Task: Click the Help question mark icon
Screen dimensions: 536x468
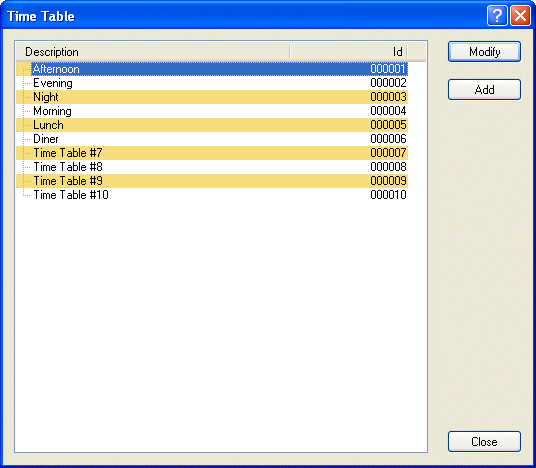Action: point(497,15)
